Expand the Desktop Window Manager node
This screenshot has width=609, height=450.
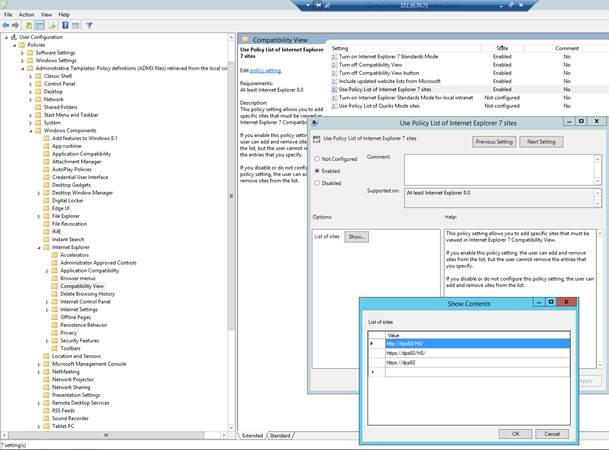click(39, 193)
